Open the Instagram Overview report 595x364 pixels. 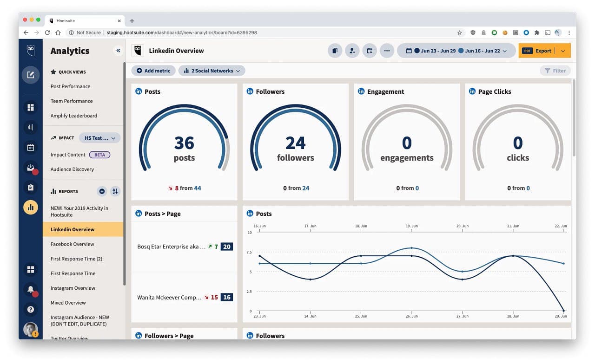[x=73, y=288]
